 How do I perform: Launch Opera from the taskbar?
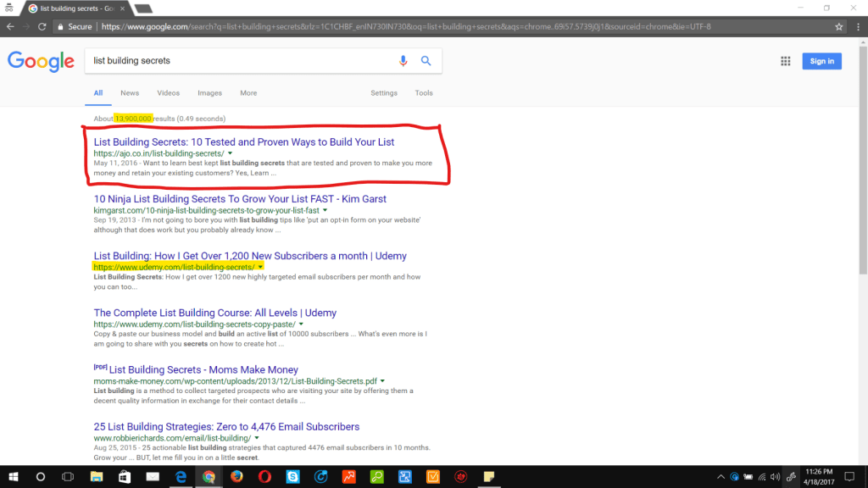tap(264, 477)
